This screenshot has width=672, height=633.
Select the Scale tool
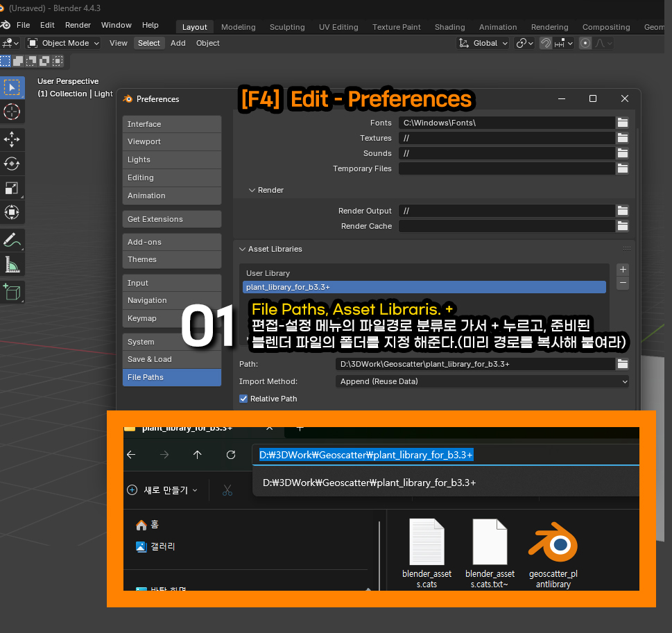12,188
